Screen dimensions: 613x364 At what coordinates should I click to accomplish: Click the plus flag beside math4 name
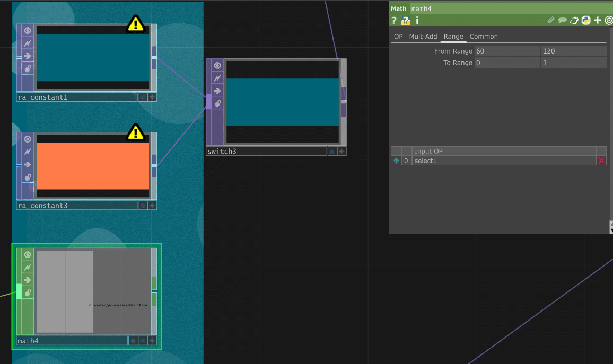152,341
